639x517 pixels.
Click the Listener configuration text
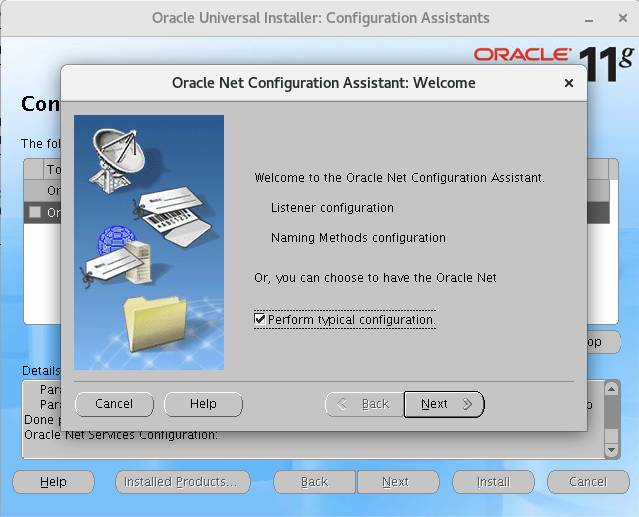click(x=332, y=208)
